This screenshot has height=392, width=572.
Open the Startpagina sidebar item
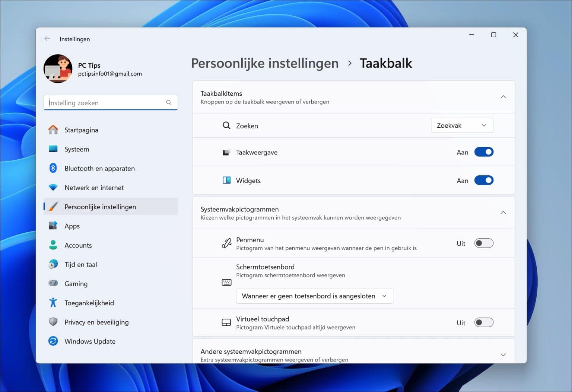pyautogui.click(x=81, y=130)
